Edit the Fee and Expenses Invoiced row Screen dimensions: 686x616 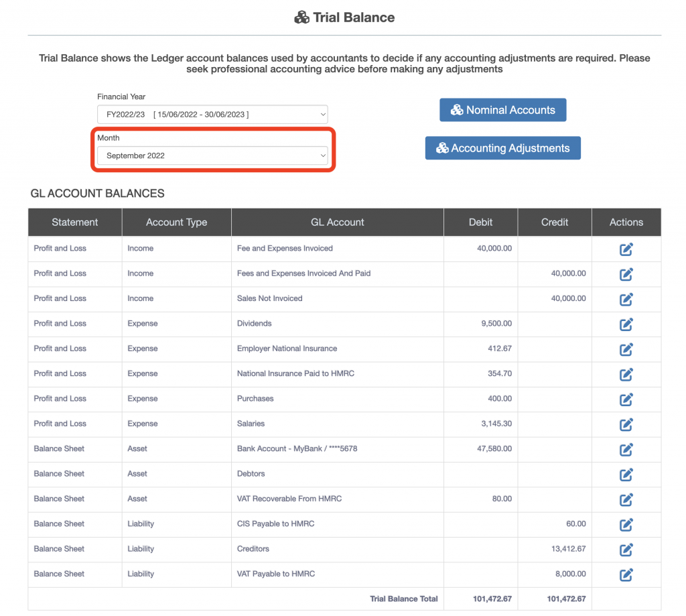click(x=626, y=249)
